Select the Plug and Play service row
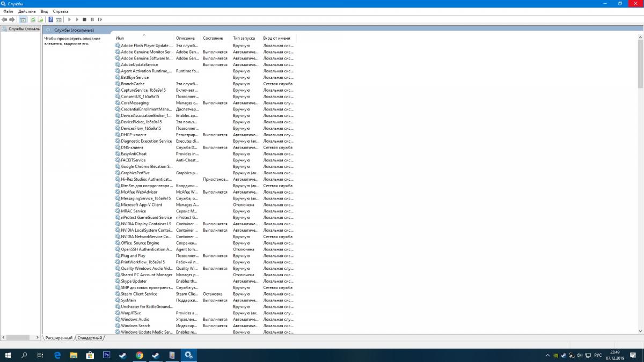 205,256
